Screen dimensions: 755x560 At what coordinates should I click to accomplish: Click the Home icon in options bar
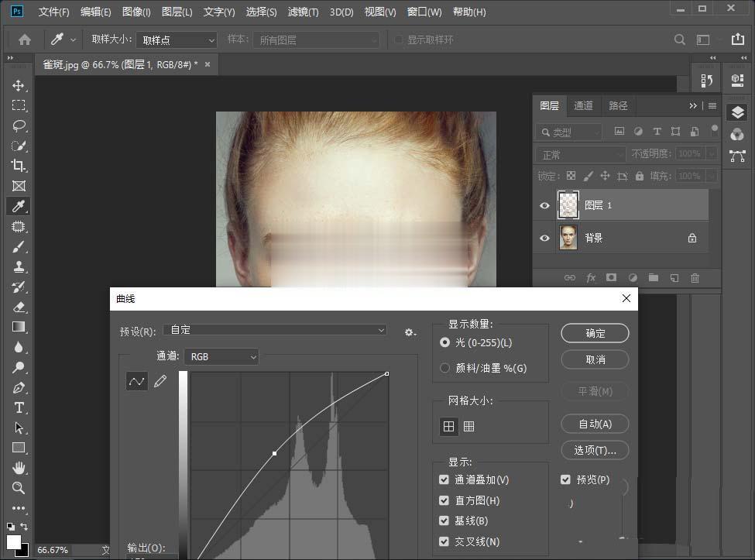25,40
